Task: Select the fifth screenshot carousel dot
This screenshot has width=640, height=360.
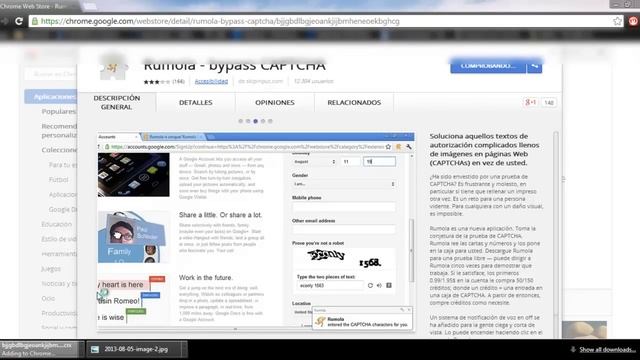Action: [x=270, y=121]
